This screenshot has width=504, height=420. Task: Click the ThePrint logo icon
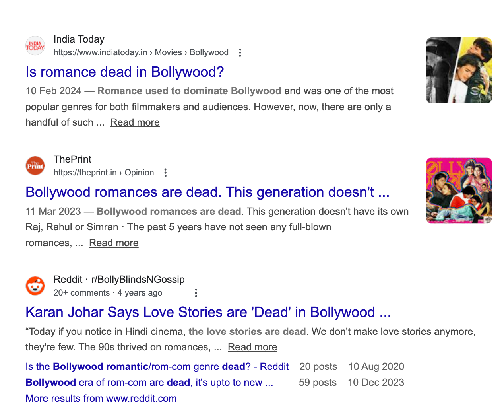(x=35, y=166)
